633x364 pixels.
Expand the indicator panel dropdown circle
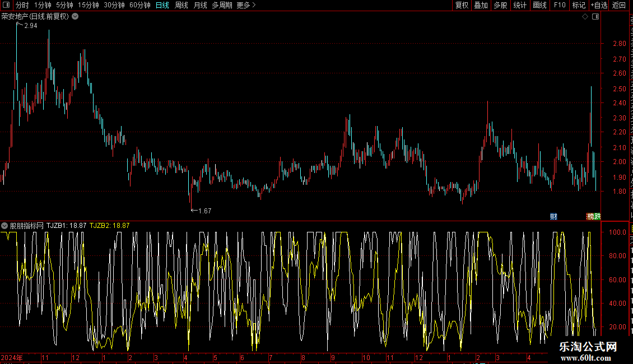tap(4, 226)
